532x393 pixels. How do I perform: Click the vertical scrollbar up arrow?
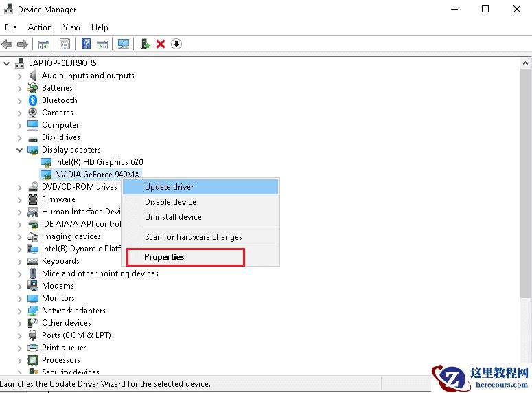[x=525, y=63]
